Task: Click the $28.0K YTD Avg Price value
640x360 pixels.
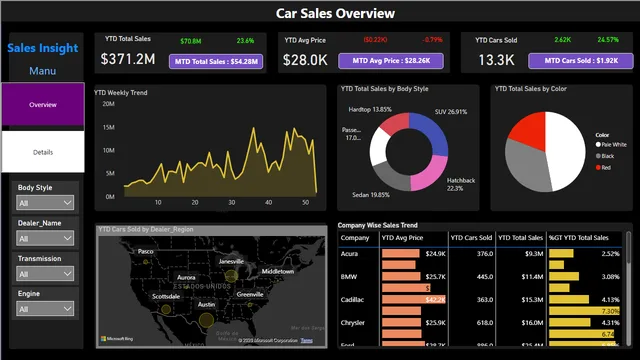Action: [x=305, y=60]
